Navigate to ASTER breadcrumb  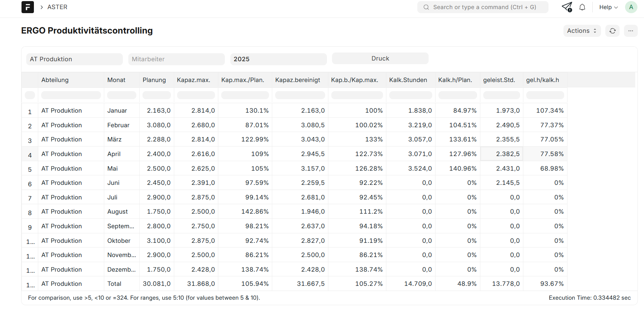point(57,7)
